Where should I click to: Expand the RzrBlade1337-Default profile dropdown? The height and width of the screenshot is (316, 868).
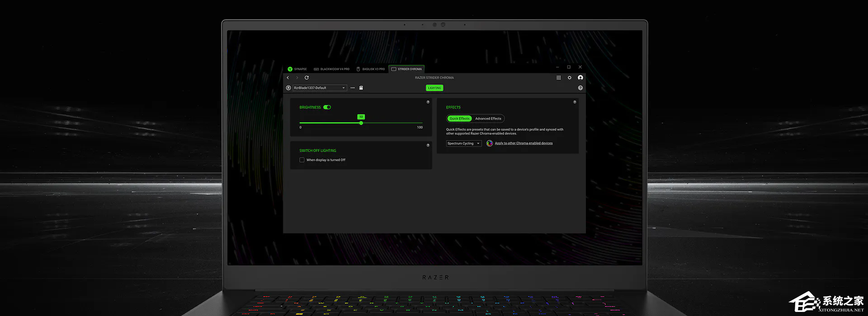click(320, 88)
